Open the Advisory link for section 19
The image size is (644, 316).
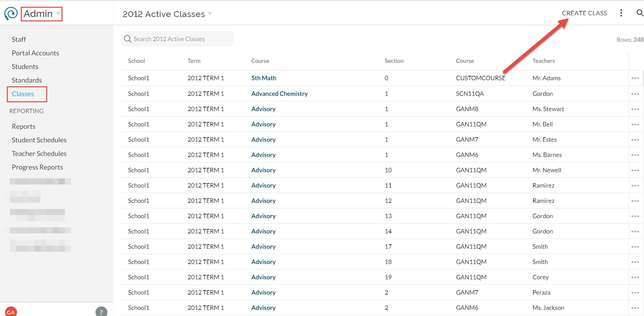point(263,277)
